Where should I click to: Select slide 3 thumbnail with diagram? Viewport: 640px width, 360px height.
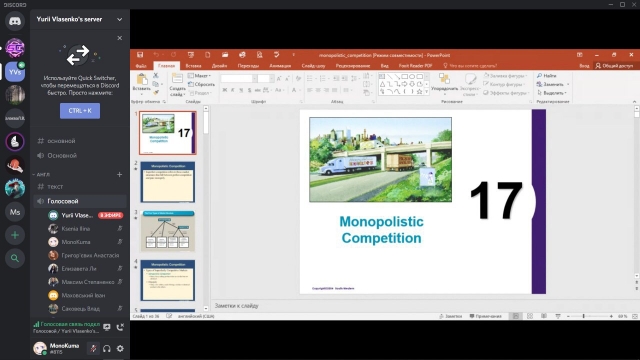coord(168,231)
